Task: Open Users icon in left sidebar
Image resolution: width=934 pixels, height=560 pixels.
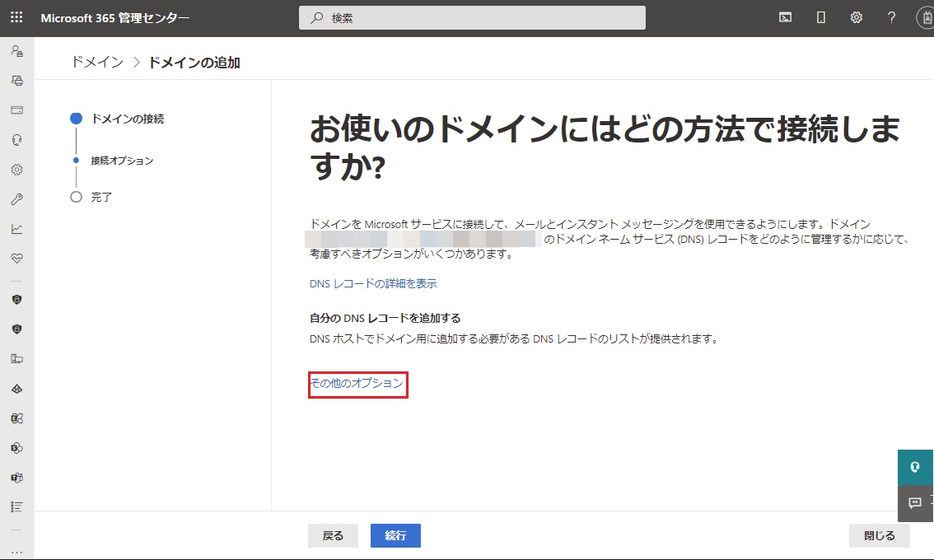Action: pyautogui.click(x=16, y=50)
